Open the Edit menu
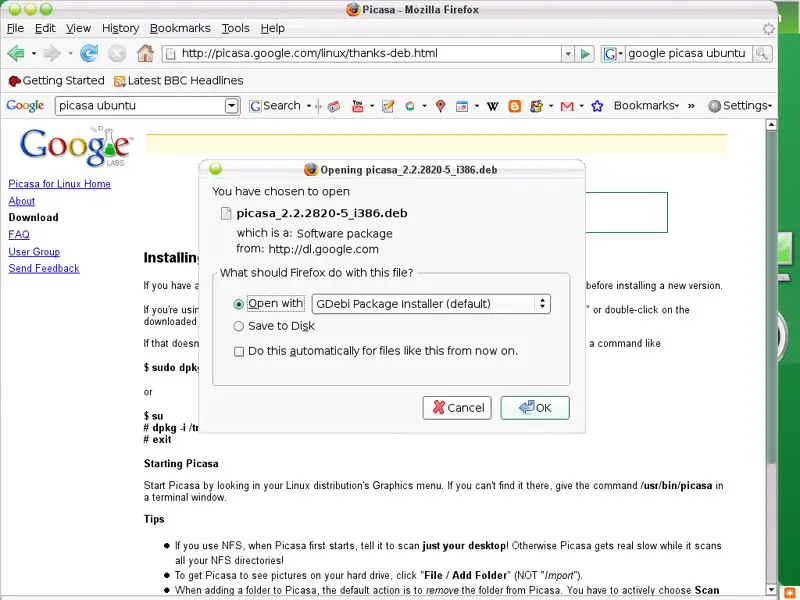800x600 pixels. point(45,29)
